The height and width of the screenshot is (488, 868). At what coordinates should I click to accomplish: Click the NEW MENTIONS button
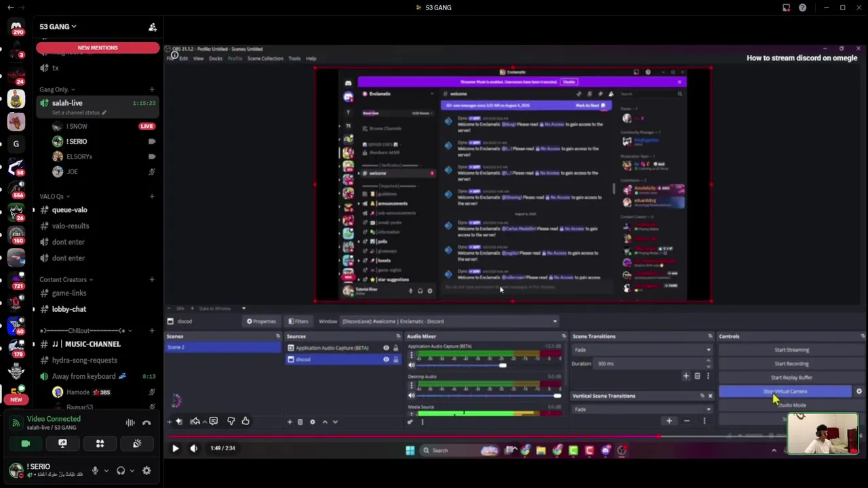click(98, 47)
